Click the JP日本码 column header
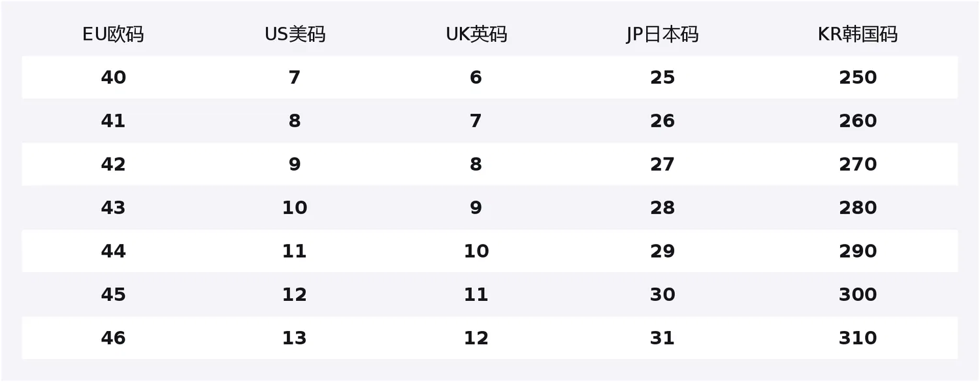This screenshot has height=382, width=980. (662, 35)
